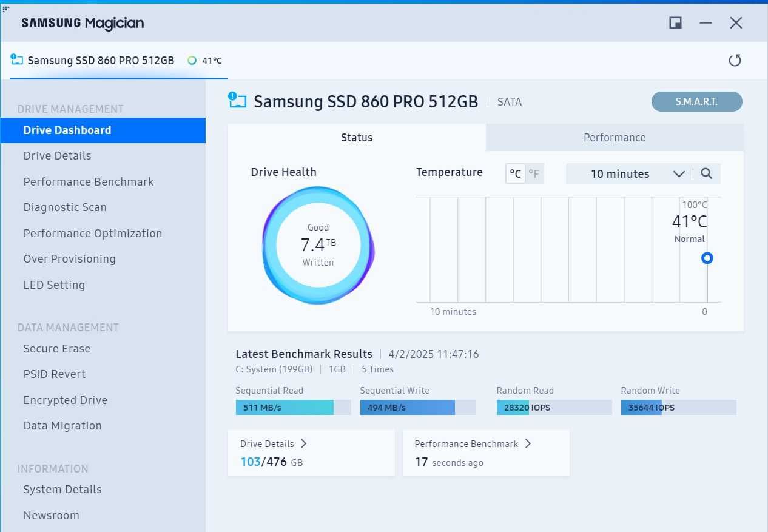This screenshot has width=768, height=532.
Task: Switch temperature unit to Fahrenheit
Action: point(534,174)
